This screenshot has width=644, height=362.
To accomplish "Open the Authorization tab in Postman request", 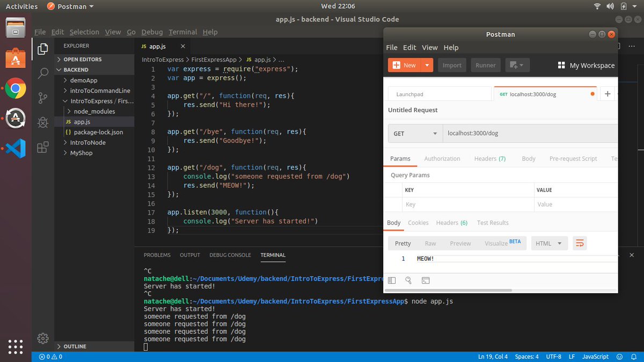I will (x=442, y=159).
